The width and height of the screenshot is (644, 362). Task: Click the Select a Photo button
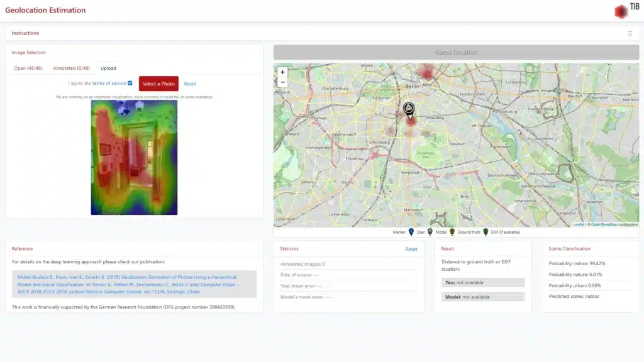pos(158,84)
